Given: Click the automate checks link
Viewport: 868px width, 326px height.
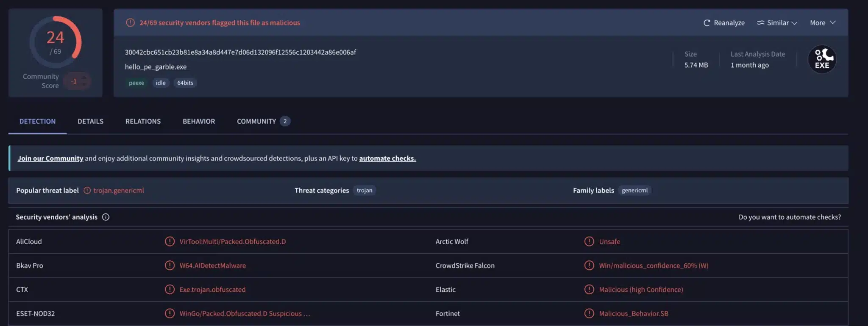Looking at the screenshot, I should pyautogui.click(x=387, y=158).
